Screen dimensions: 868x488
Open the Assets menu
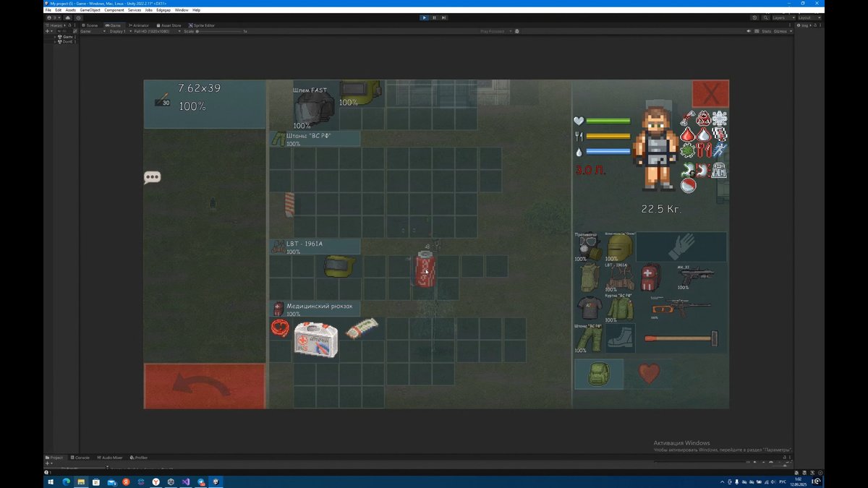pyautogui.click(x=70, y=10)
